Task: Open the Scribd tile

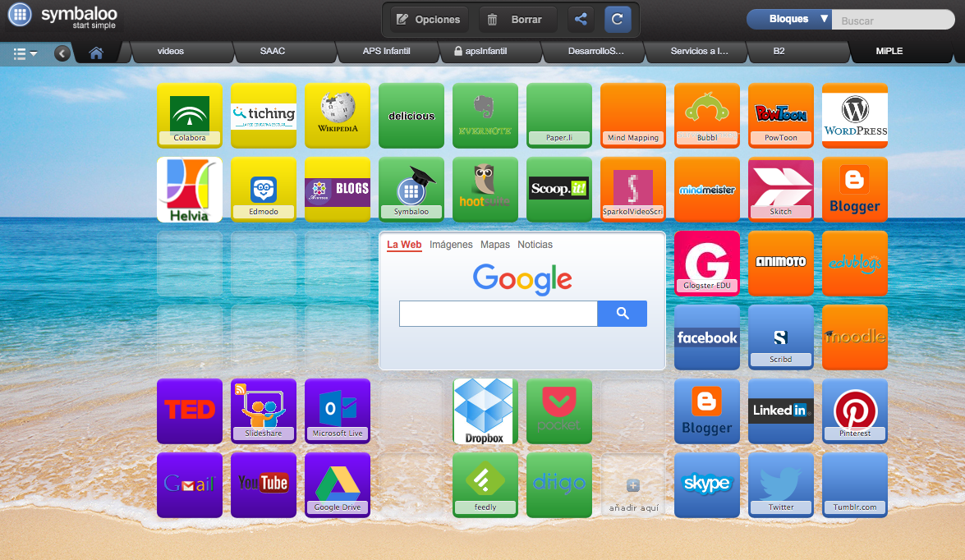Action: pyautogui.click(x=780, y=337)
